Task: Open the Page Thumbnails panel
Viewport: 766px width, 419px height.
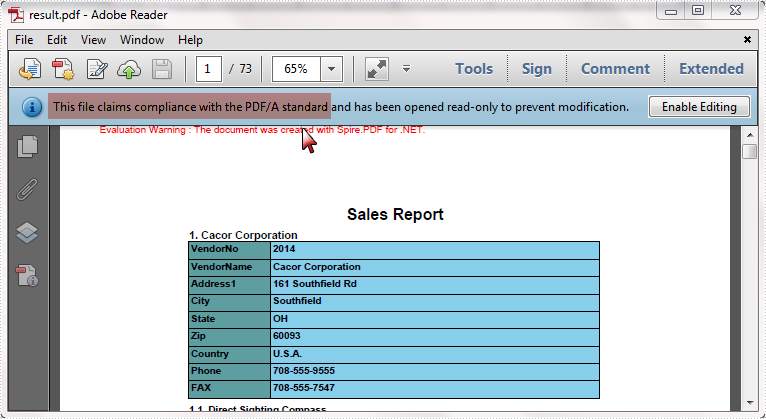Action: tap(27, 147)
